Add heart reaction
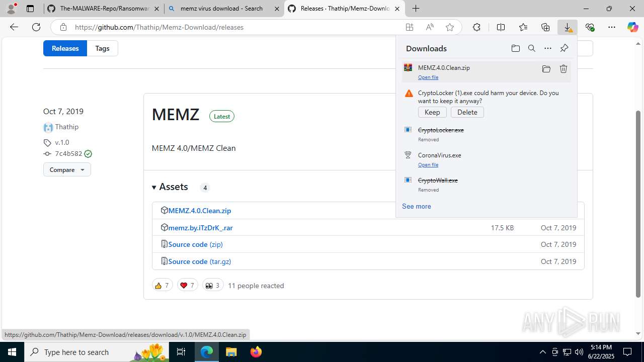 coord(187,285)
